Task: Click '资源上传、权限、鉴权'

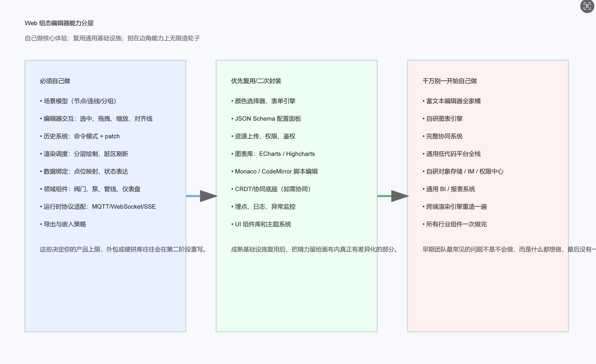Action: tap(263, 136)
